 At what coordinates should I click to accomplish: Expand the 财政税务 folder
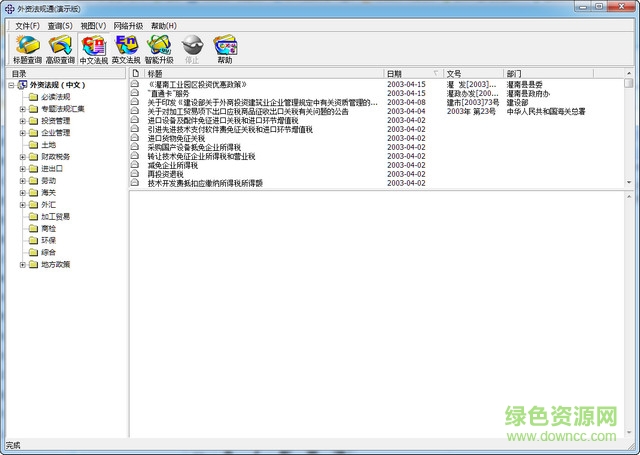[23, 157]
